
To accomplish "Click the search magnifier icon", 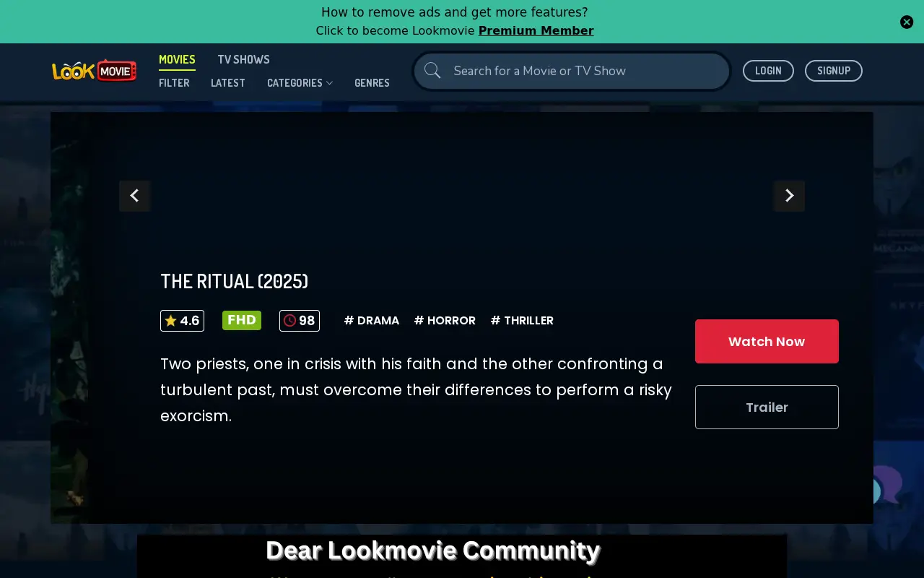I will point(432,70).
